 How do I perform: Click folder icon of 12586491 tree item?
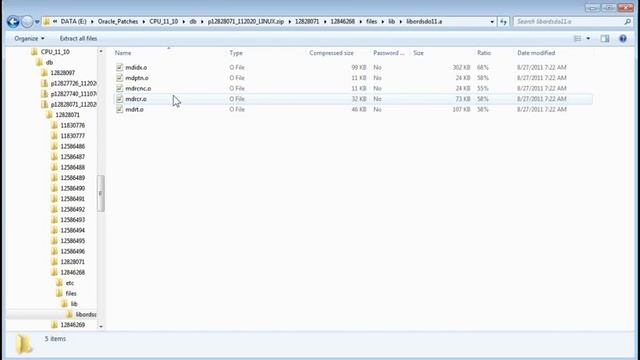tap(55, 199)
